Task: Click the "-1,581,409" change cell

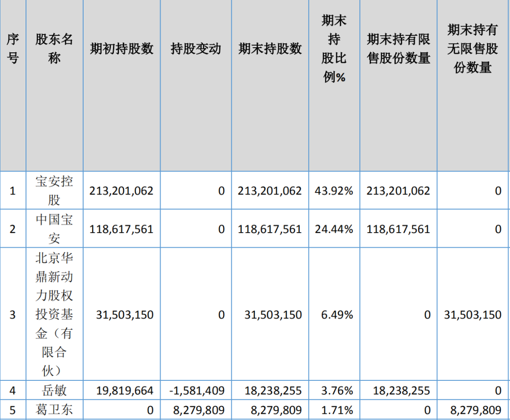Action: coord(197,391)
